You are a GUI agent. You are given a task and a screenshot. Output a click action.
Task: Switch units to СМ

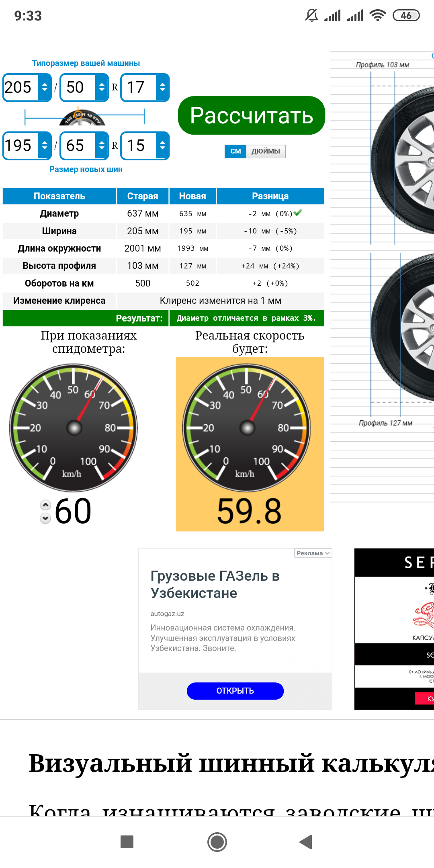(x=235, y=151)
